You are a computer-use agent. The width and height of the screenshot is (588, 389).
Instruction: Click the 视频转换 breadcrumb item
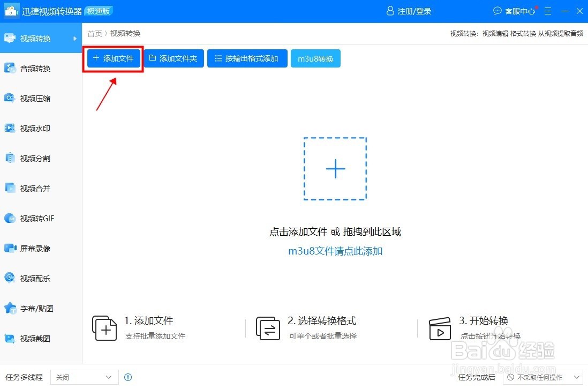(125, 33)
